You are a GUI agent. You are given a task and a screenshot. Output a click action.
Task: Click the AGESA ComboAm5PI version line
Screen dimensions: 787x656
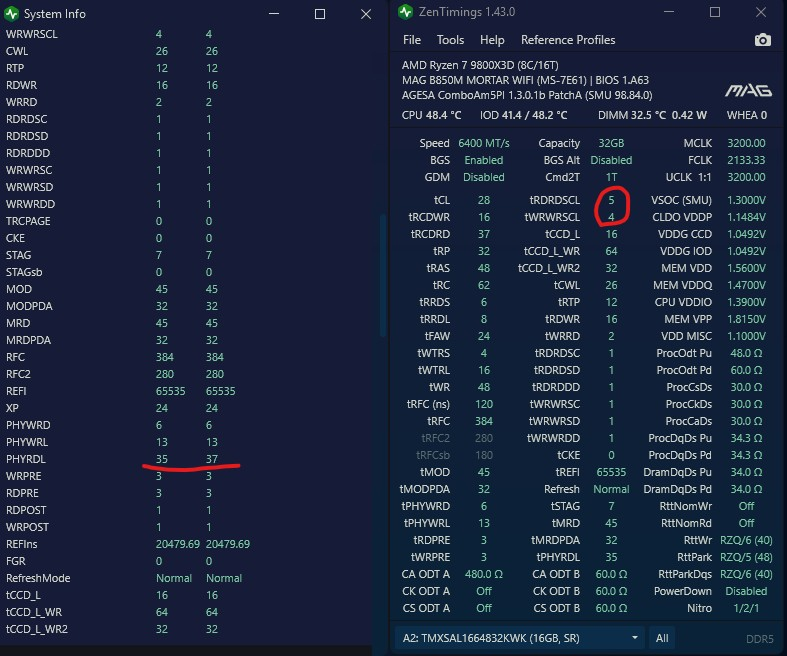pyautogui.click(x=527, y=95)
